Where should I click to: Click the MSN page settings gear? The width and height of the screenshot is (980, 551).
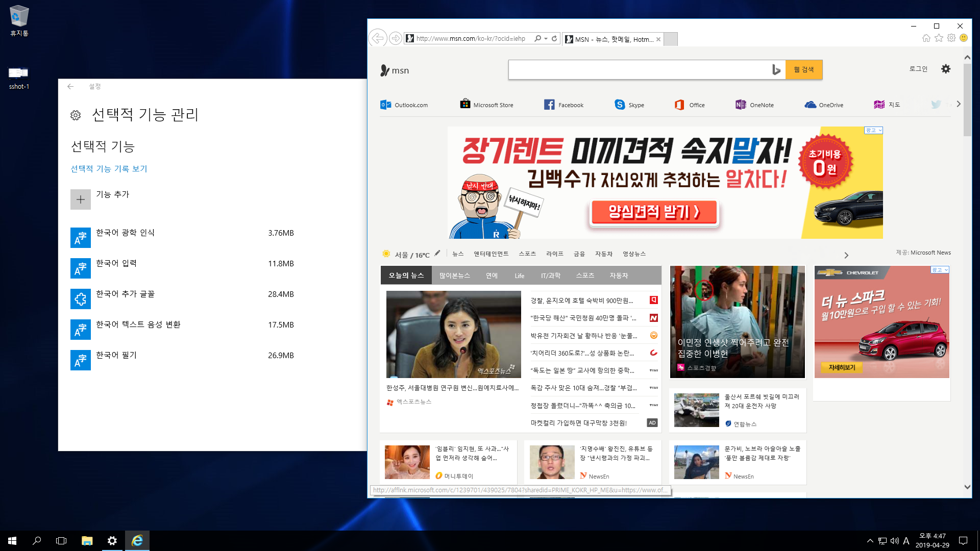coord(946,69)
